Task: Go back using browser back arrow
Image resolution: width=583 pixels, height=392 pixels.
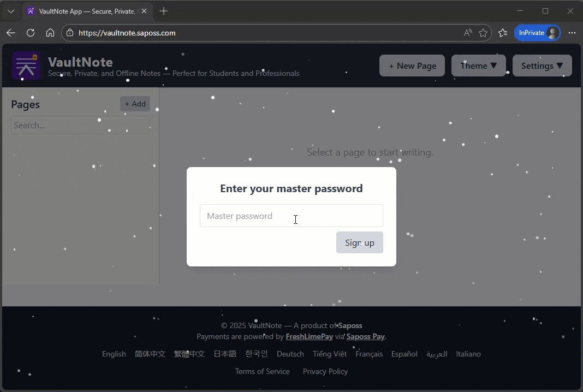Action: (11, 33)
